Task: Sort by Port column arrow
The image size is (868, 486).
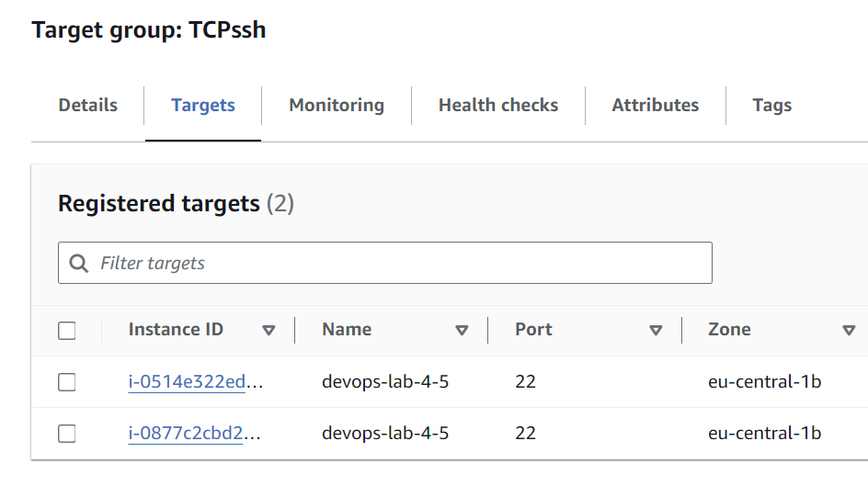Action: (x=656, y=331)
